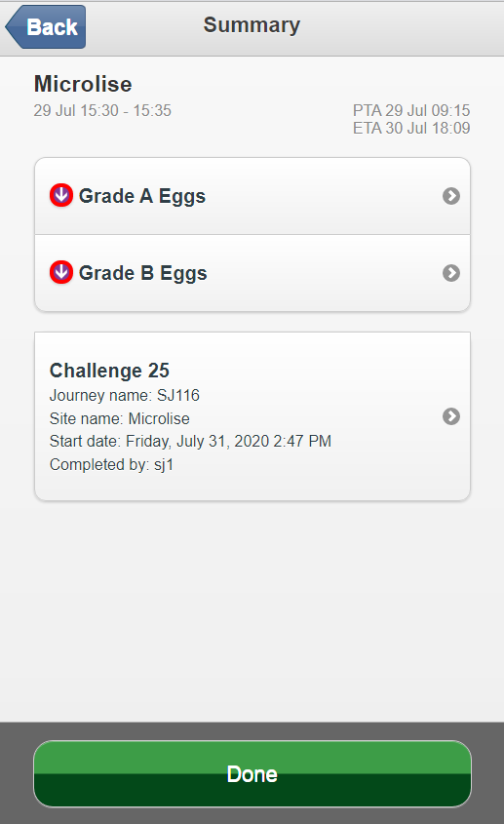Open the Grade A Eggs chevron arrow
The image size is (504, 824).
click(451, 196)
